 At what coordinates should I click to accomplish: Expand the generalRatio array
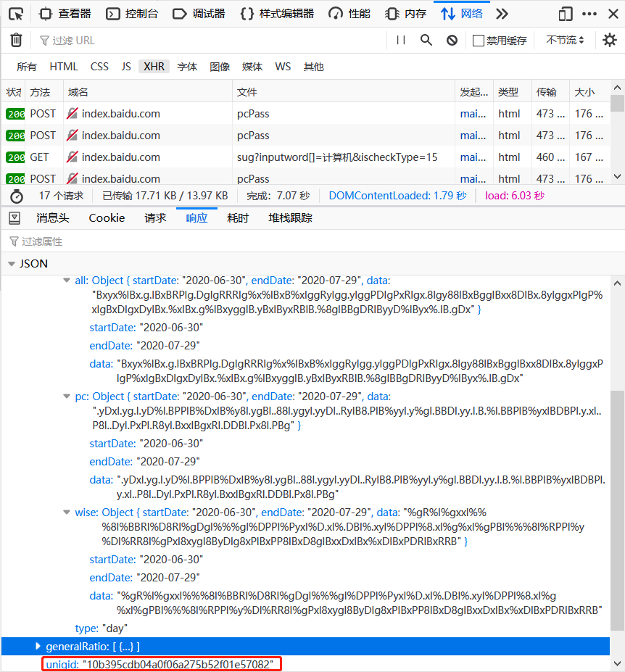pyautogui.click(x=38, y=646)
